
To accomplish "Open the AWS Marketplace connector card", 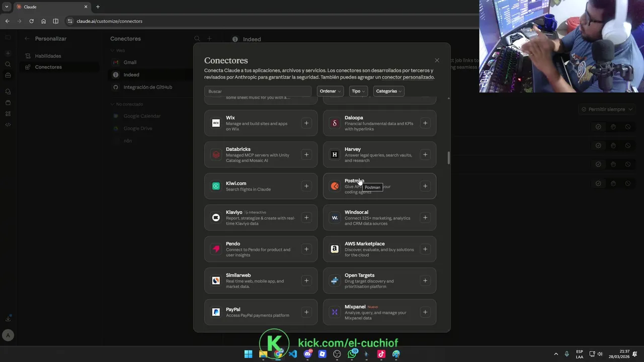I will tap(379, 249).
